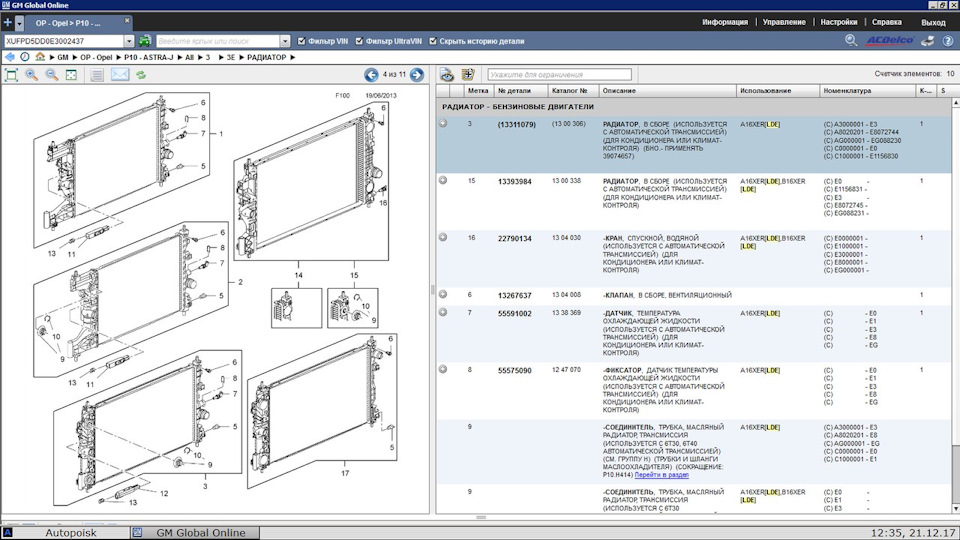Go to home via the house icon
This screenshot has width=960, height=540.
click(40, 57)
